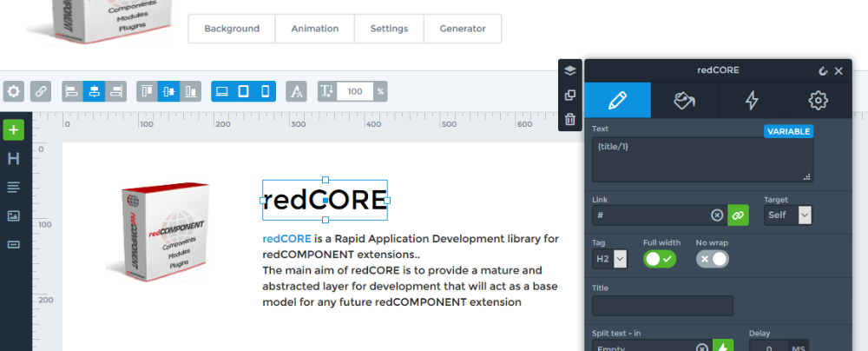Toggle desktop device visibility
Viewport: 868px width, 351px height.
pyautogui.click(x=222, y=91)
